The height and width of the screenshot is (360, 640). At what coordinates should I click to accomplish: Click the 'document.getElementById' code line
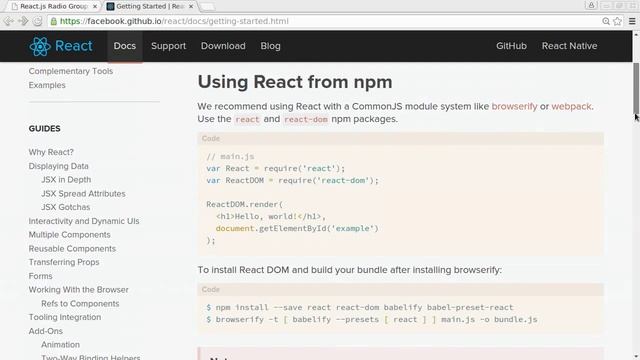coord(297,229)
